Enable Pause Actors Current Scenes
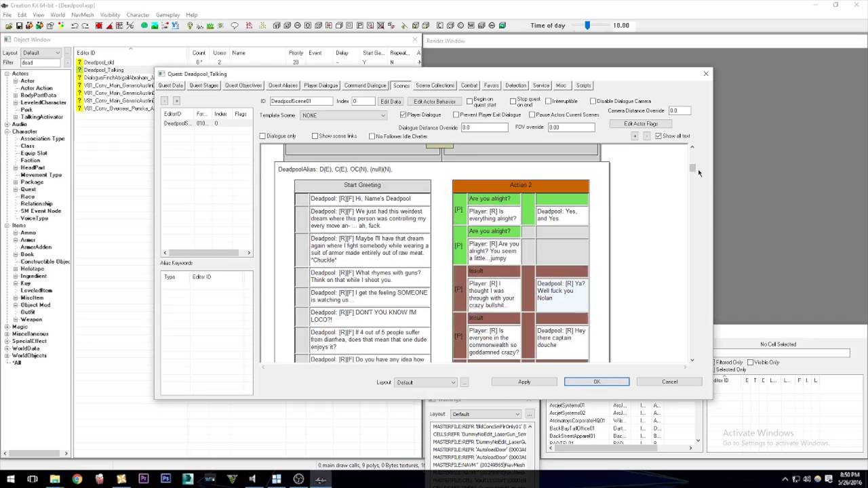This screenshot has width=868, height=488. 532,115
